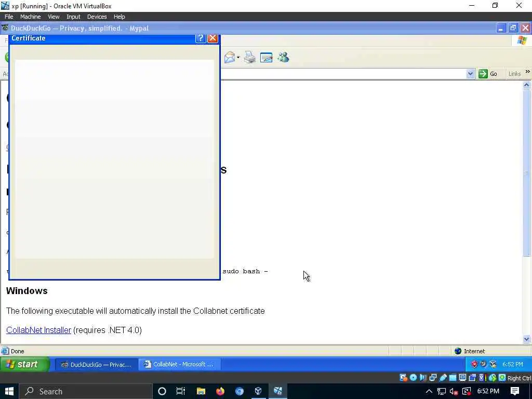Viewport: 532px width, 399px height.
Task: Click the Mail envelope icon in IE toolbar
Action: (229, 57)
